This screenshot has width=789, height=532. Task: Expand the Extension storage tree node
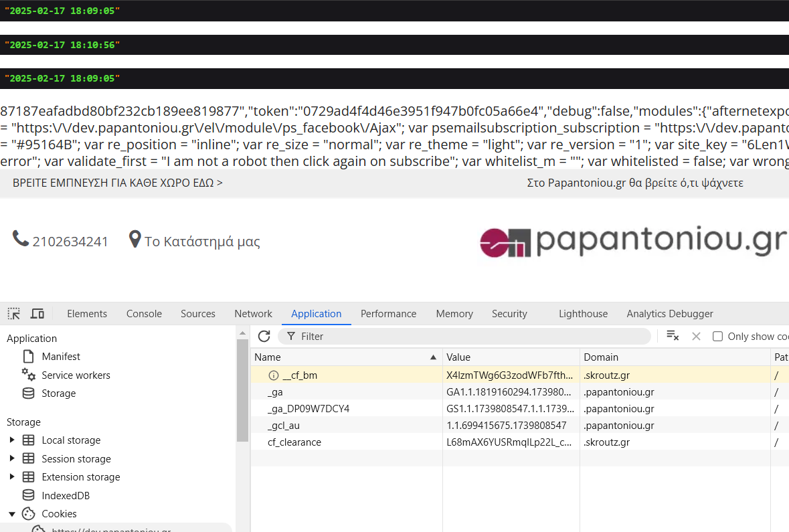[x=12, y=476]
